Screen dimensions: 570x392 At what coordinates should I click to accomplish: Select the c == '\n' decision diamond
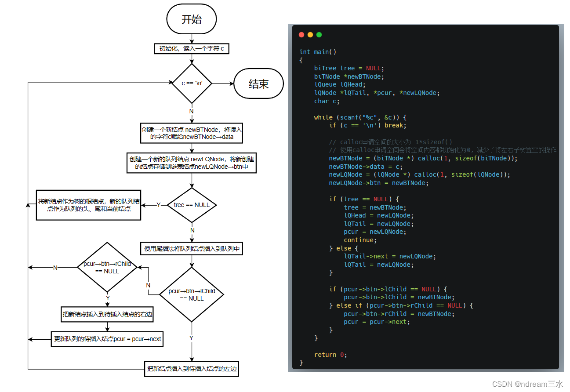(192, 83)
